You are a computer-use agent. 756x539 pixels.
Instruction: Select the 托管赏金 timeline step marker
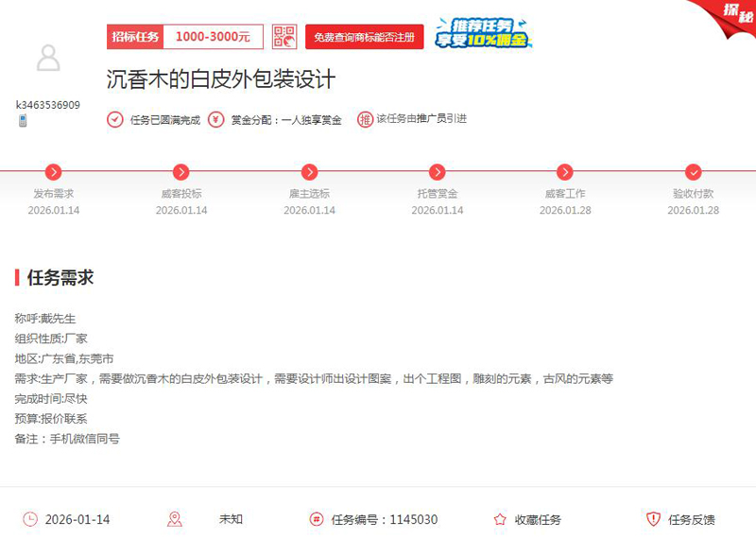(x=438, y=172)
